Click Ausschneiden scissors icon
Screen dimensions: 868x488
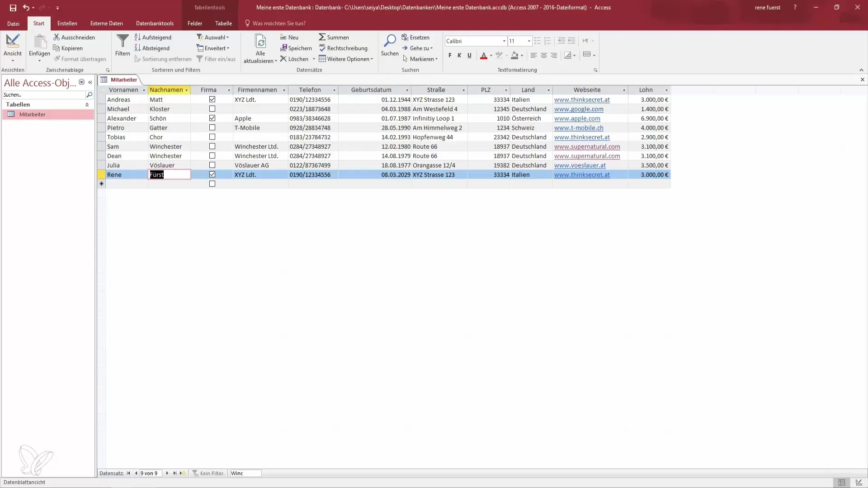(x=57, y=37)
